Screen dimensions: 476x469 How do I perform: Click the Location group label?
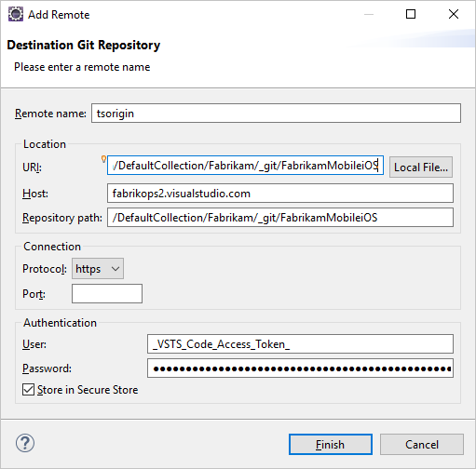(45, 144)
